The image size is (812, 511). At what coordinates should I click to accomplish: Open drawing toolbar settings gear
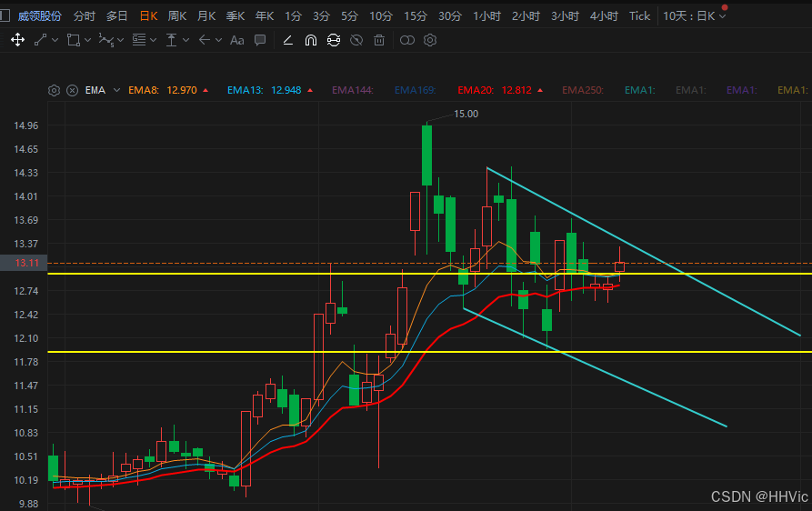click(x=430, y=40)
